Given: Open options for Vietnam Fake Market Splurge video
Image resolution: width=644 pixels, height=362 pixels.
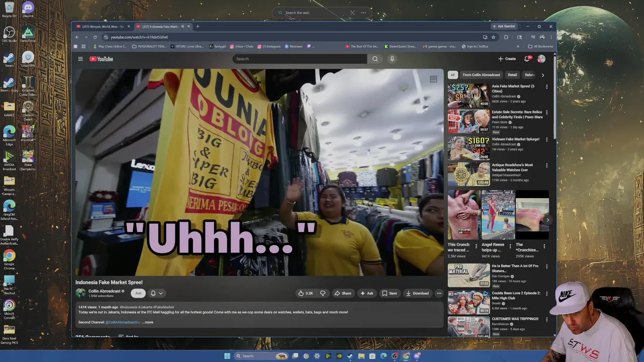Looking at the screenshot, I should (x=547, y=139).
